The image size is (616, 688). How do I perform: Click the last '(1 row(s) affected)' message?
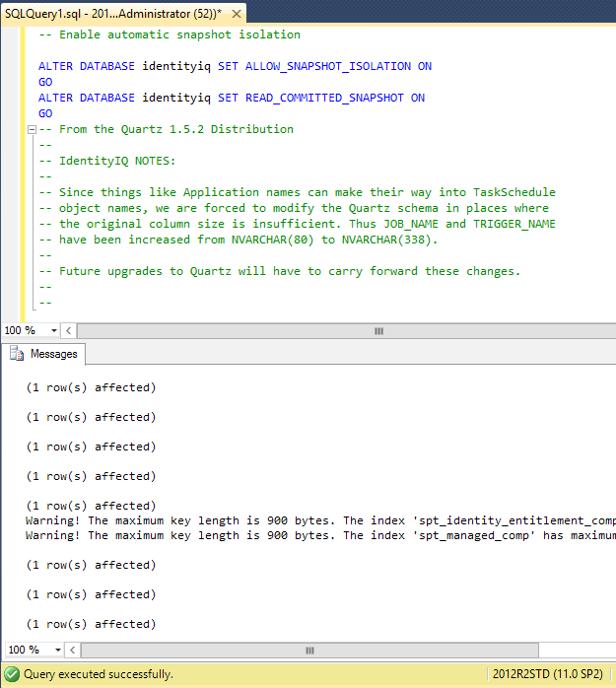91,624
